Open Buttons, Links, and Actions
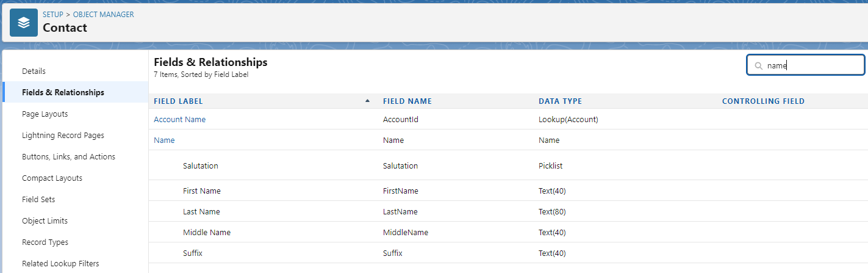The height and width of the screenshot is (273, 868). click(68, 157)
